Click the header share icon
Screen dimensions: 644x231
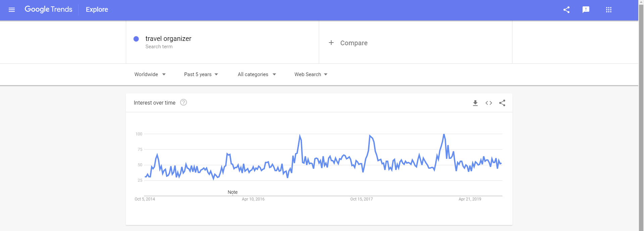click(x=566, y=10)
